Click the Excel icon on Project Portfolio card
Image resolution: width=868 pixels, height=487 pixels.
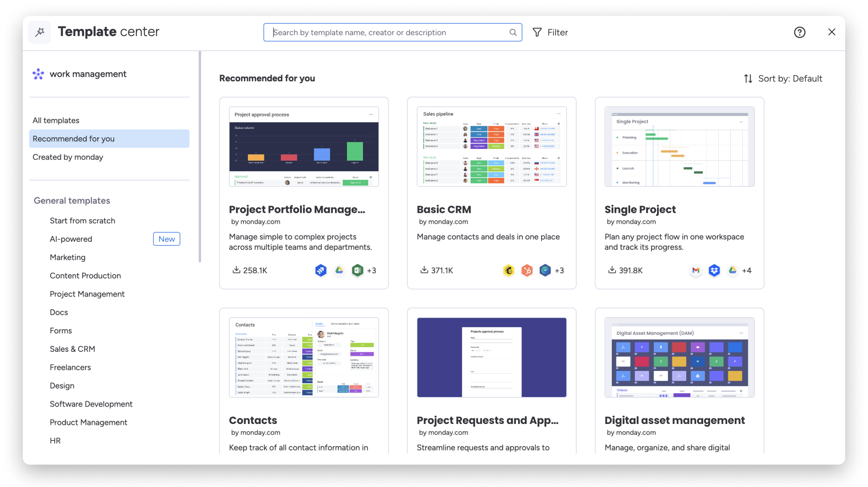tap(358, 270)
